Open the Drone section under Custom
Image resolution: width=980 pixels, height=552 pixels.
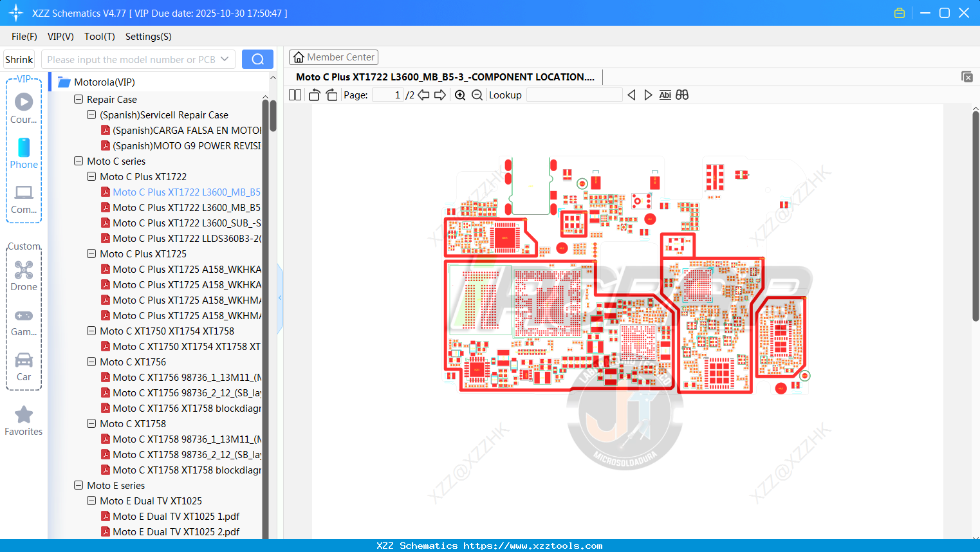(x=24, y=275)
